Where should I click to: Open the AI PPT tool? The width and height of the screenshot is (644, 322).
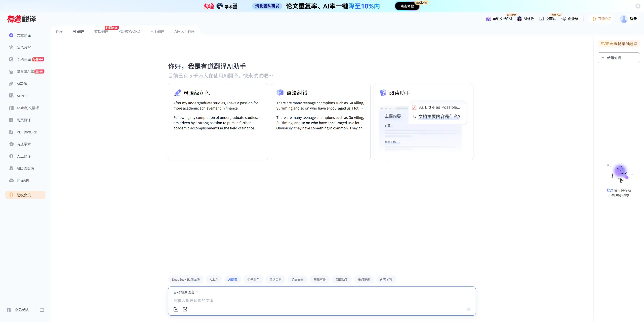22,96
